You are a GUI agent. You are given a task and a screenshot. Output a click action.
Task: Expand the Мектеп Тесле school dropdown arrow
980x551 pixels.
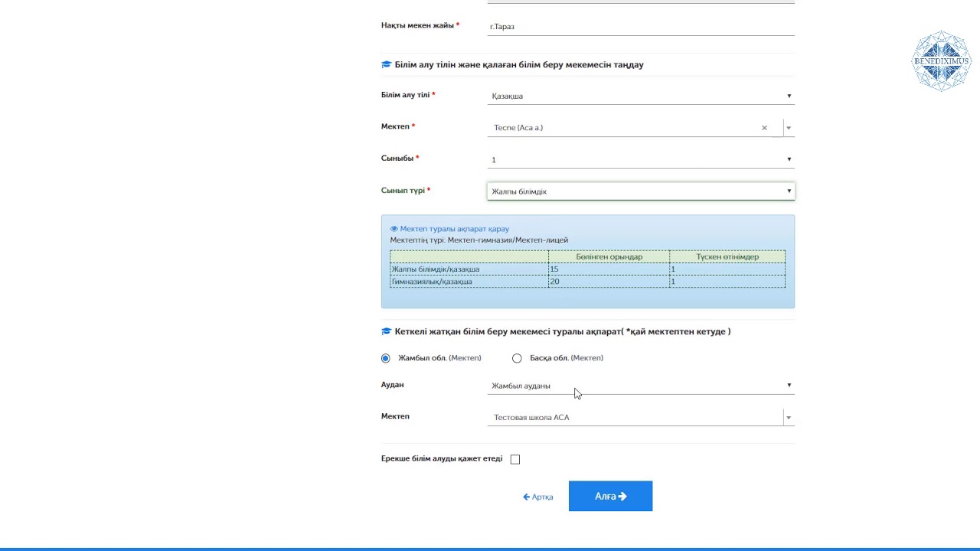point(789,128)
